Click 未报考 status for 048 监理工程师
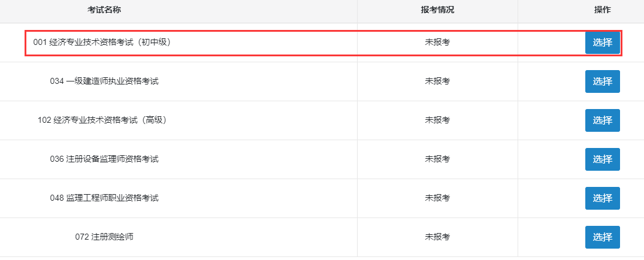 (437, 198)
